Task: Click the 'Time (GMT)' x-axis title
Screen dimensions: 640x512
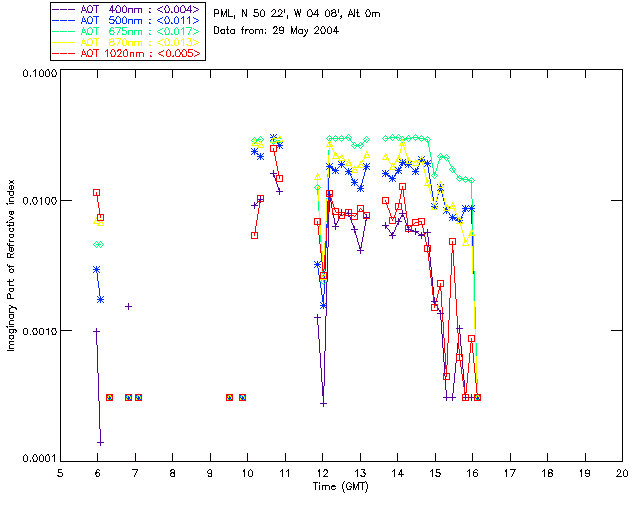Action: pos(341,486)
